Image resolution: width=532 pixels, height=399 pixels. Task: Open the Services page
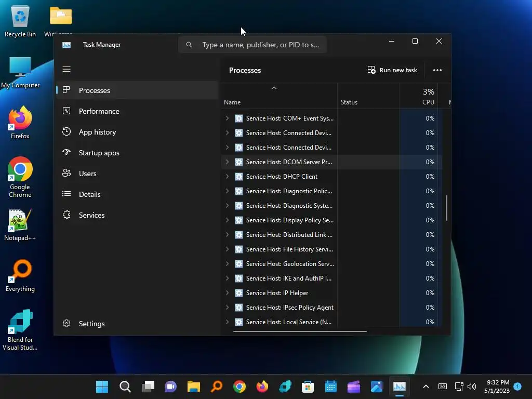pos(137,215)
